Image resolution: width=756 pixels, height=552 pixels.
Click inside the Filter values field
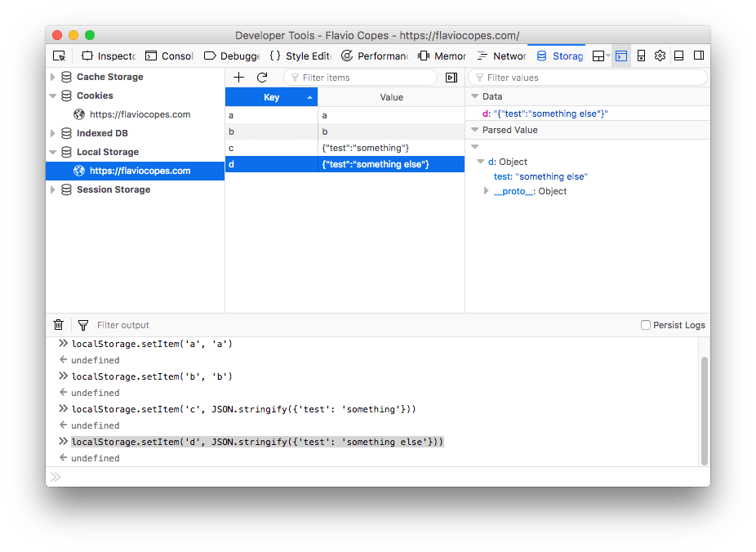pos(588,77)
